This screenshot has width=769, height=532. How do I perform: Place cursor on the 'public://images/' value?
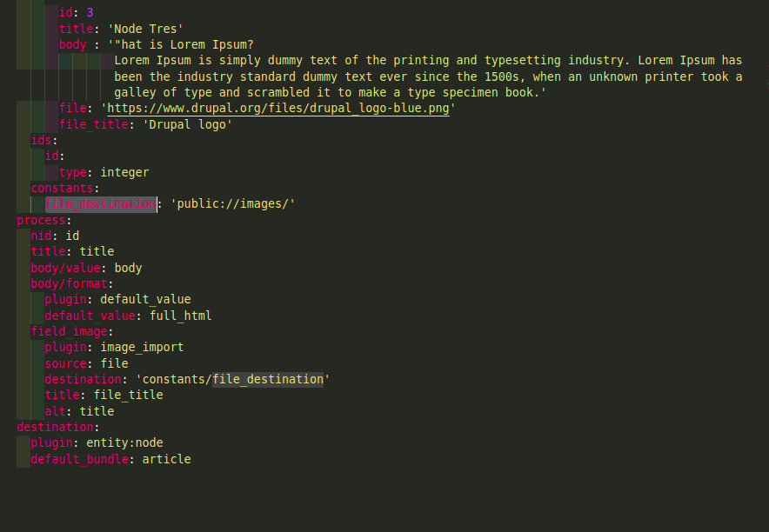click(x=232, y=203)
